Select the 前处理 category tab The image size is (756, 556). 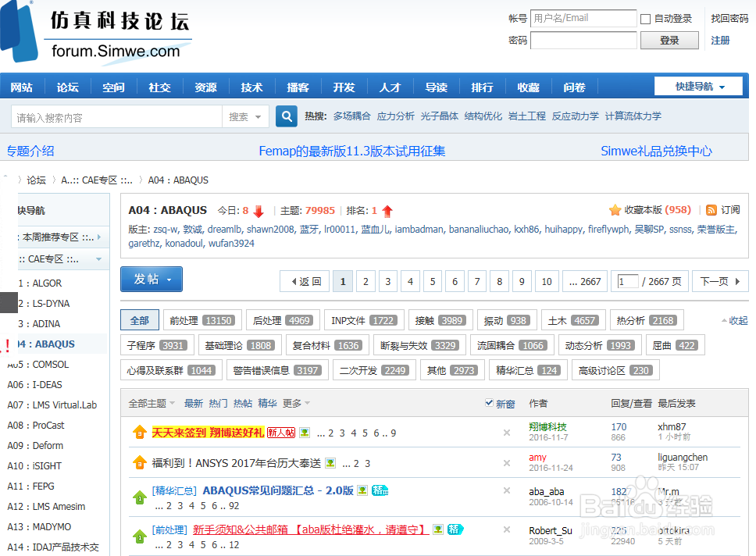tap(201, 320)
